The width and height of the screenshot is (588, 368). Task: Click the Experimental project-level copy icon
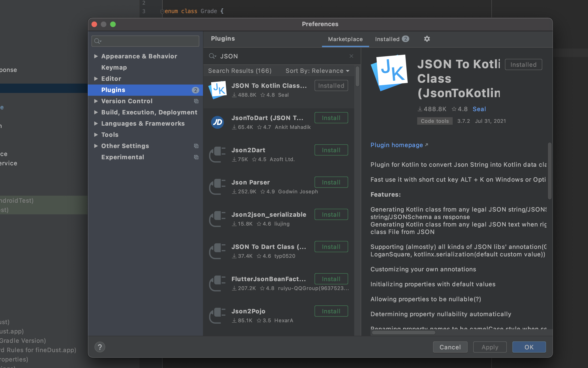196,157
